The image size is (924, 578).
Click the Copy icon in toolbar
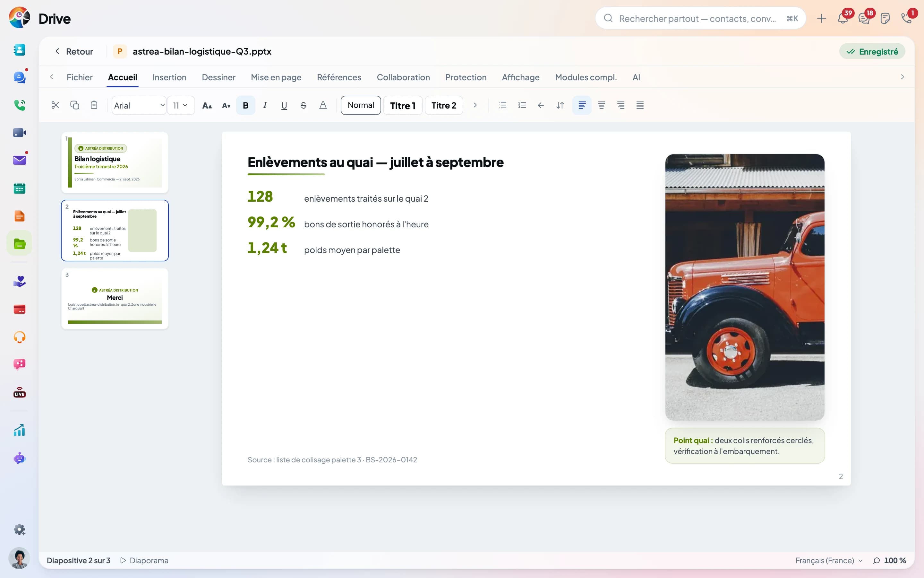point(75,105)
